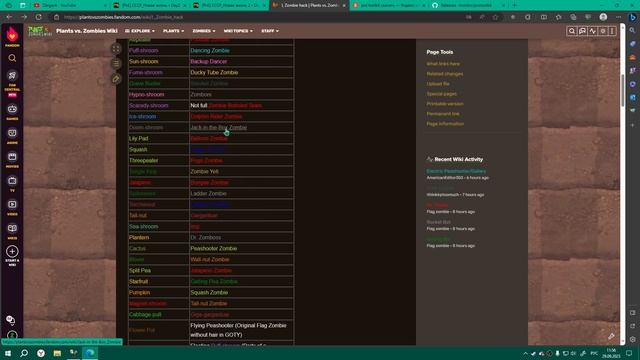Open the wiki Discuss icon in header

coord(582,31)
